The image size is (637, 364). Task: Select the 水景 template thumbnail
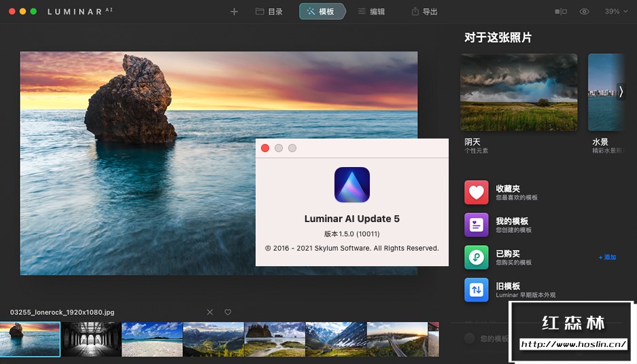coord(606,92)
